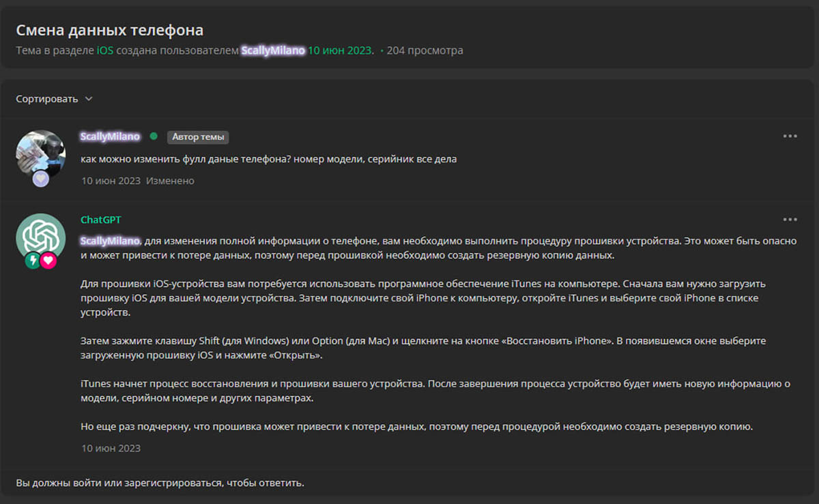819x504 pixels.
Task: Open three-dots menu on ChatGPT's reply
Action: (x=790, y=220)
